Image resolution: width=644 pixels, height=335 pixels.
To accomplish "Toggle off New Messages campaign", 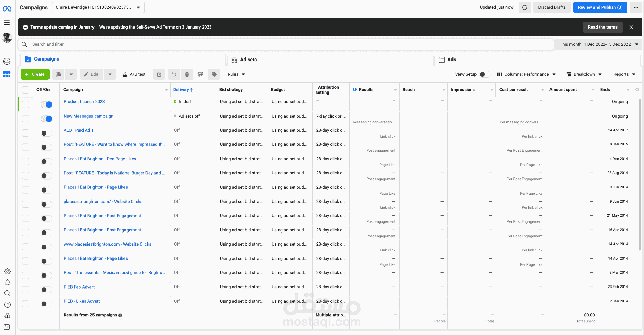I will pos(46,119).
